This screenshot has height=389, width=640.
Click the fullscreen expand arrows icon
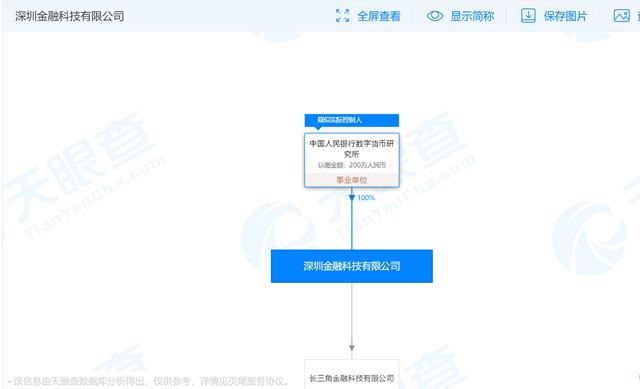[342, 16]
